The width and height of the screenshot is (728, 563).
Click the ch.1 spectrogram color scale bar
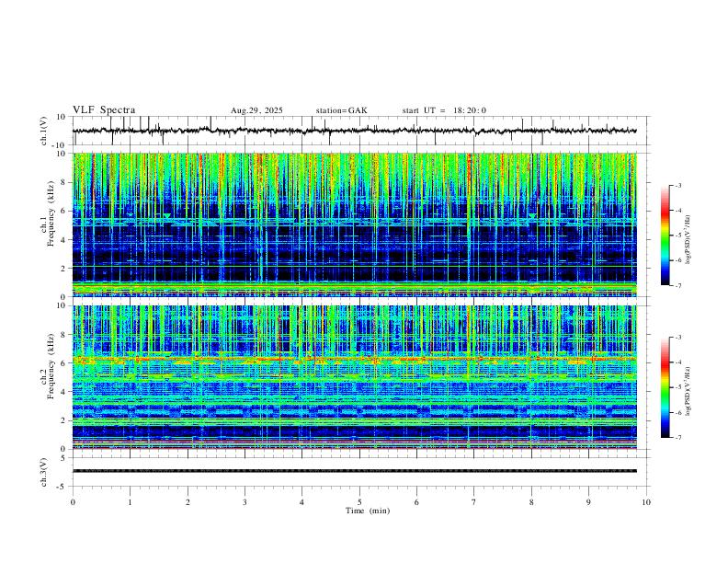(x=665, y=236)
